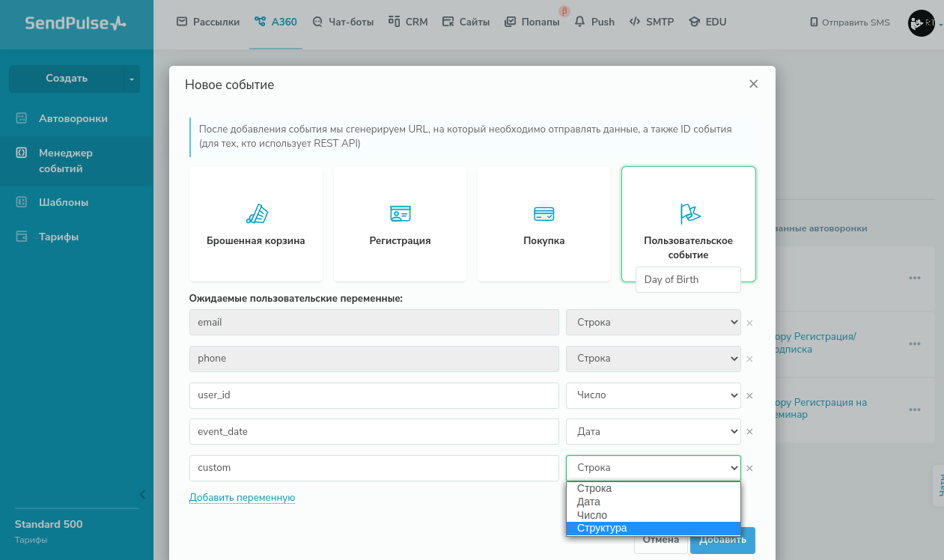Viewport: 944px width, 560px height.
Task: Remove the user_id variable row
Action: coord(749,395)
